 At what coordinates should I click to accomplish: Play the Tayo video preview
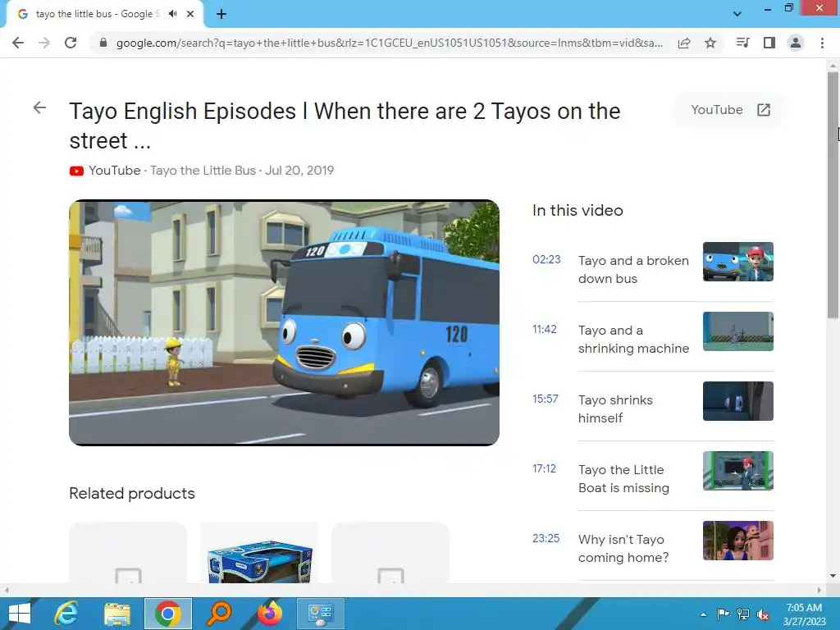tap(284, 322)
